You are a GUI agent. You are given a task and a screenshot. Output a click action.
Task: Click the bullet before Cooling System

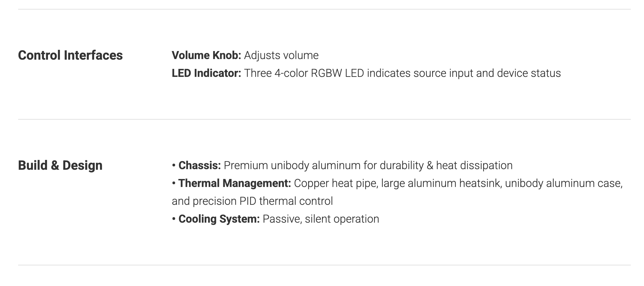pos(174,219)
